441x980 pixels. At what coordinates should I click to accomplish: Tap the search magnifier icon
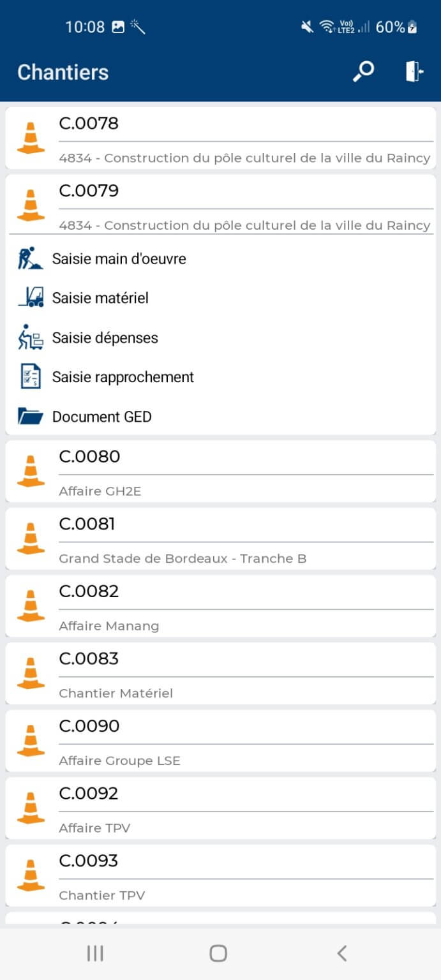[363, 71]
